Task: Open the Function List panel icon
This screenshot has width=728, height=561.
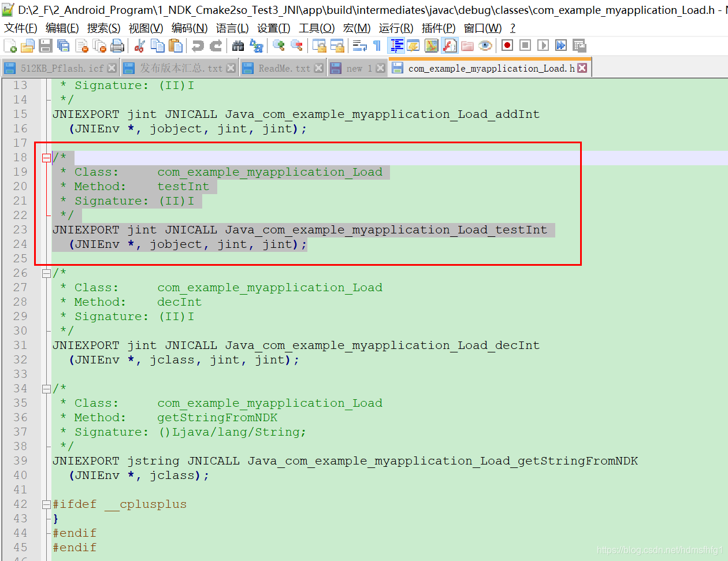Action: tap(450, 46)
